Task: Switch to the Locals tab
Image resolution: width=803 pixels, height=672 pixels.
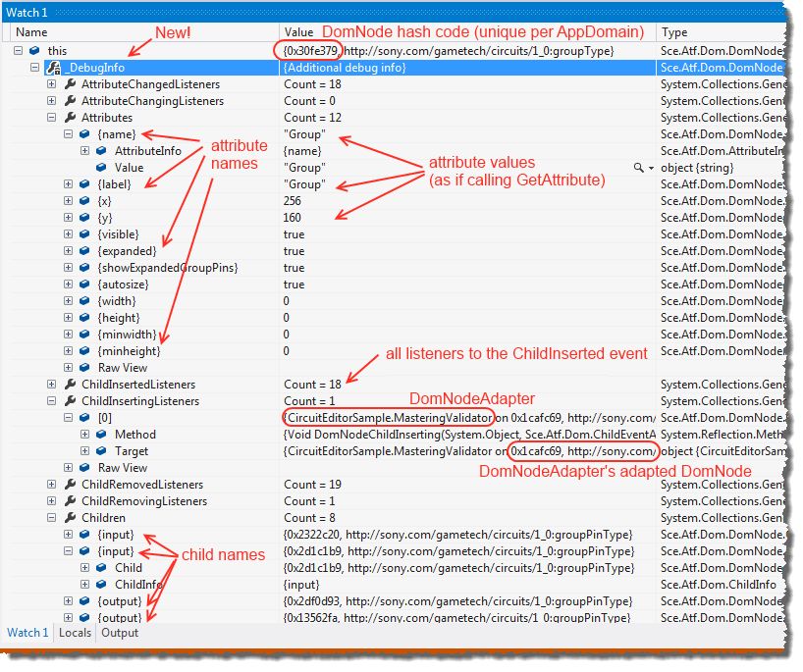Action: coord(75,633)
